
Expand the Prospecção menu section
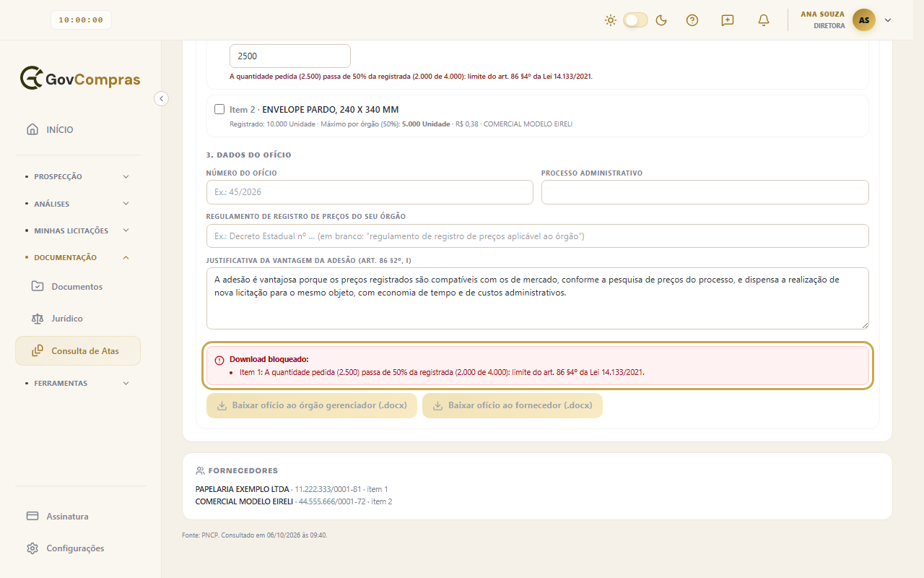coord(78,176)
